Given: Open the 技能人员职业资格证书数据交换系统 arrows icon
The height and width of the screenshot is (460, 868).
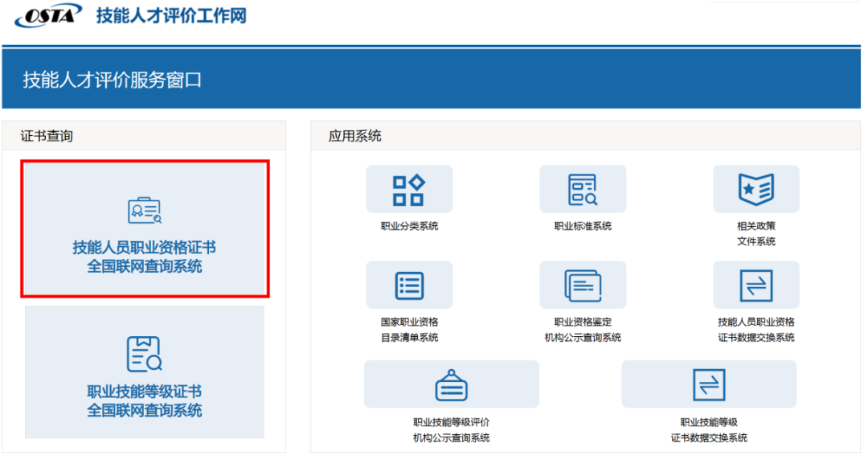Looking at the screenshot, I should click(x=755, y=285).
